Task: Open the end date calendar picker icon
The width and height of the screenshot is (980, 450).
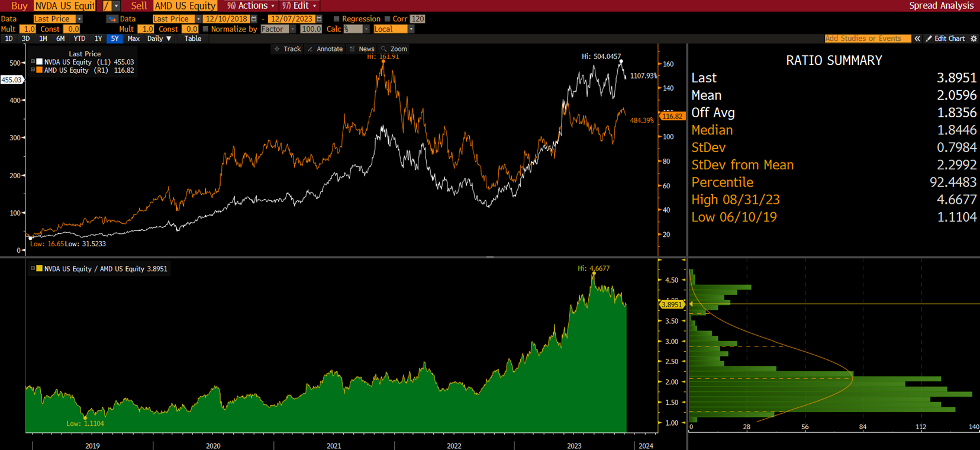Action: (x=319, y=19)
